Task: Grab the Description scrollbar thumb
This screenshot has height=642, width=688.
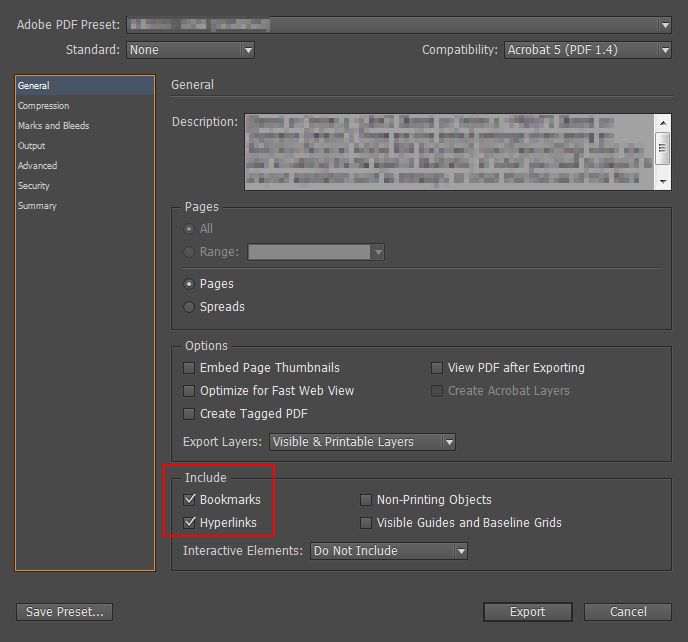Action: point(663,148)
